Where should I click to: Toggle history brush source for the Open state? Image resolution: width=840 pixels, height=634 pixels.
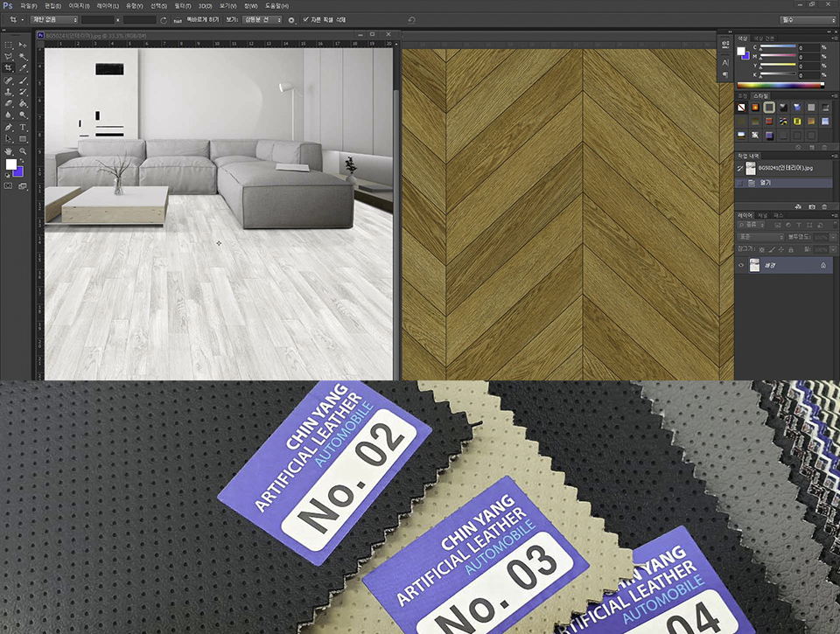click(x=740, y=183)
